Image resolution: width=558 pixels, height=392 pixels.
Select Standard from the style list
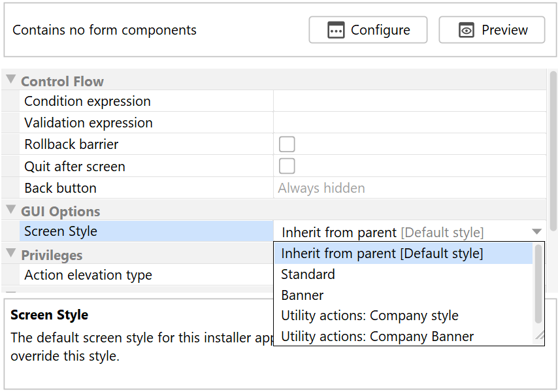click(x=308, y=274)
